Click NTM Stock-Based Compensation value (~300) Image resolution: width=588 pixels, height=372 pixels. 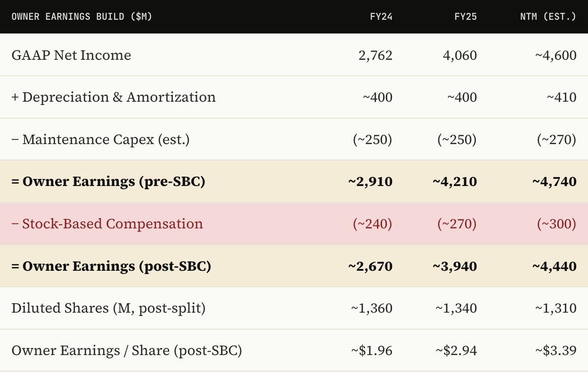click(x=557, y=224)
